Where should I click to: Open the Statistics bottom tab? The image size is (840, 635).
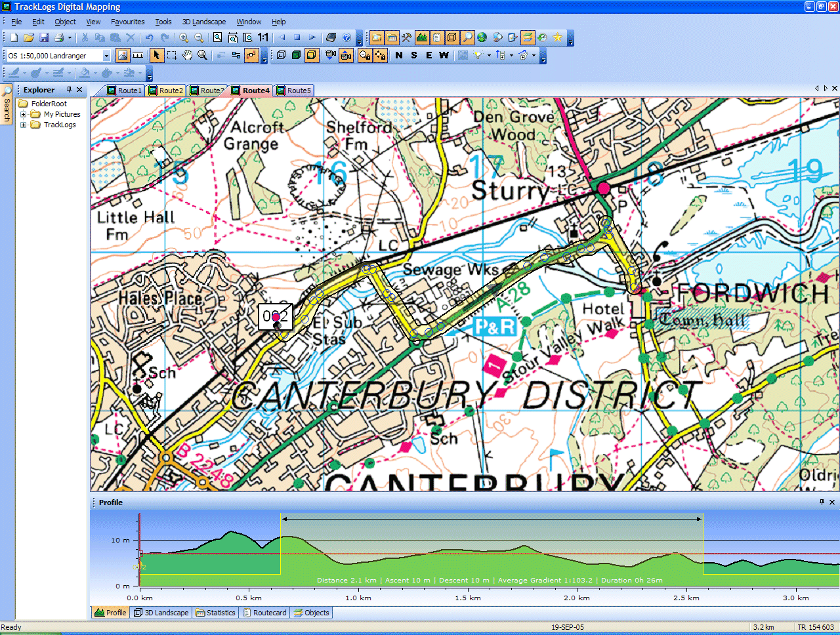pos(215,613)
